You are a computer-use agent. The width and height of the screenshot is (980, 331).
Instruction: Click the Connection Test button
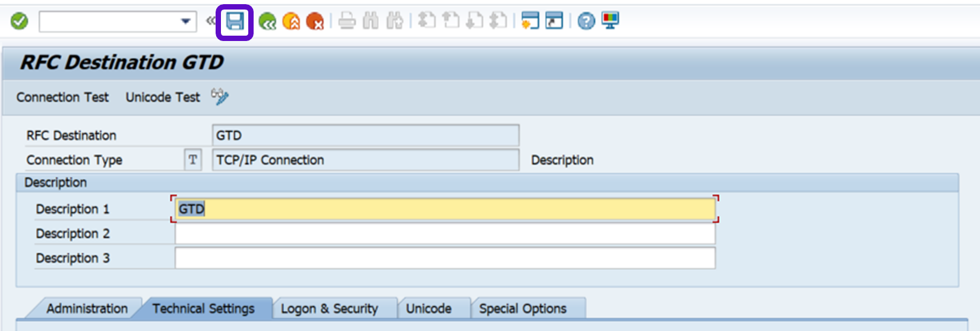(x=62, y=97)
